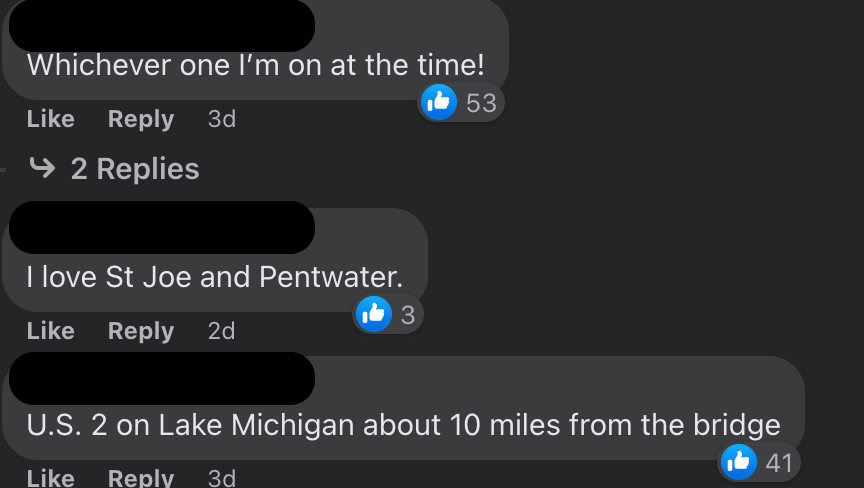Open the author profile of the Pentwater comment
Screen dimensions: 864x488
[162, 227]
